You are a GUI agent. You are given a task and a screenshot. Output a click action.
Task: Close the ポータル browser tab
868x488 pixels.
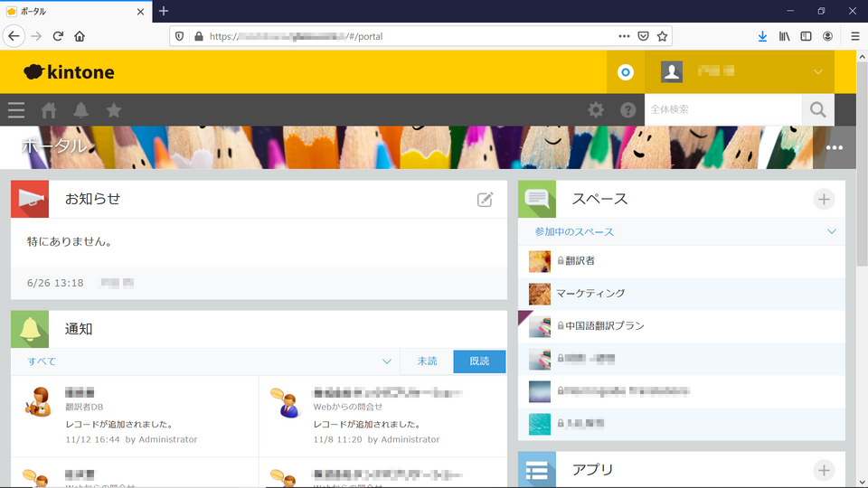[141, 12]
